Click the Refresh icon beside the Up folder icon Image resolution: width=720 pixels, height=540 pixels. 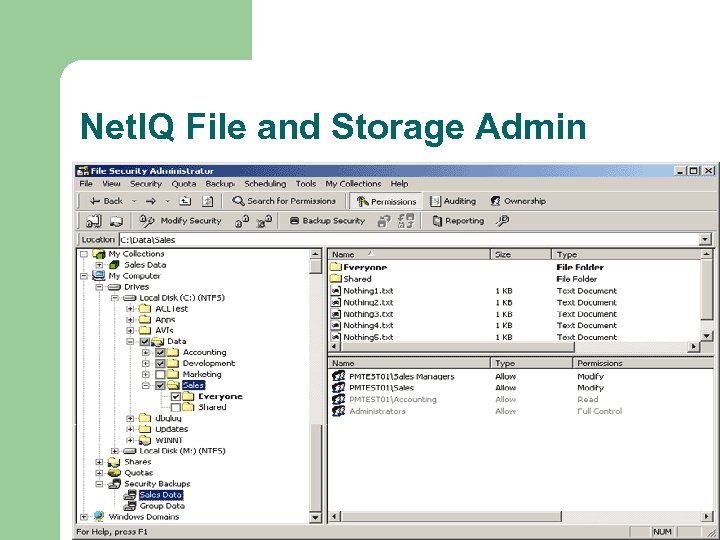tap(208, 201)
